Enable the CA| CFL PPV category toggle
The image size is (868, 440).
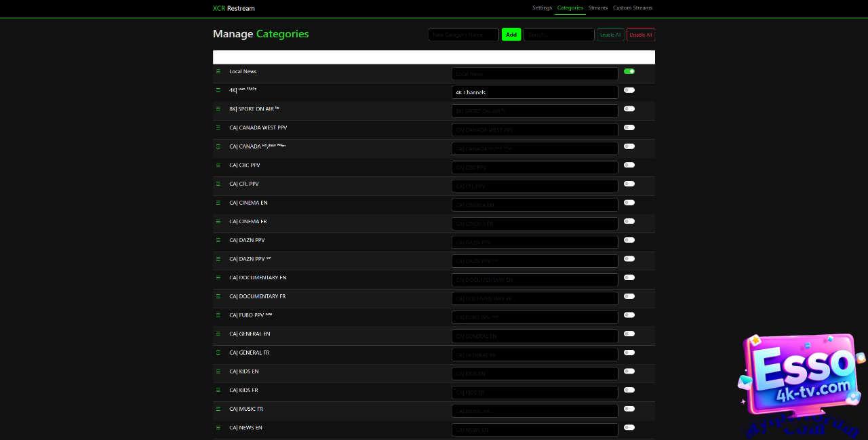pyautogui.click(x=629, y=184)
